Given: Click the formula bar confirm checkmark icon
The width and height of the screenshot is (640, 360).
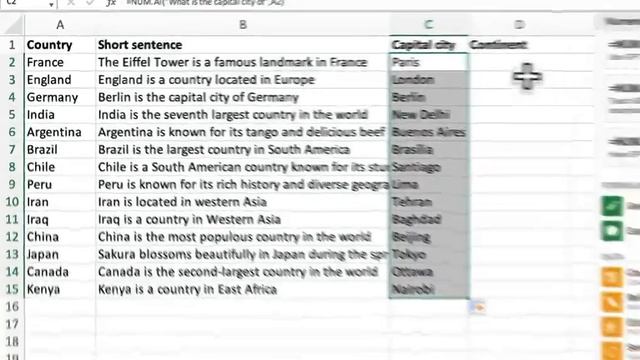Looking at the screenshot, I should (x=90, y=3).
